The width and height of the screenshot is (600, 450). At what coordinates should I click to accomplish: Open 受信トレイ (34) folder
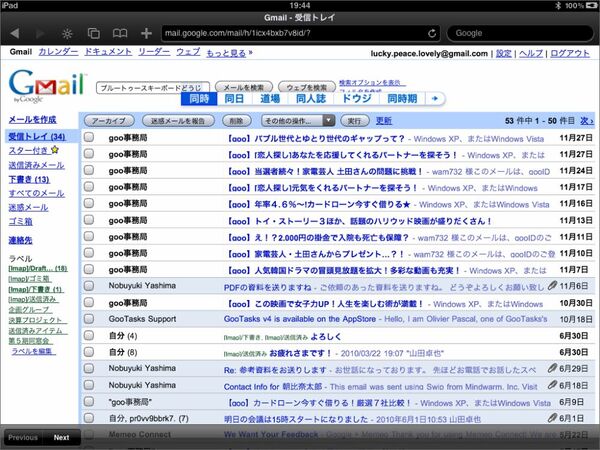[x=37, y=136]
